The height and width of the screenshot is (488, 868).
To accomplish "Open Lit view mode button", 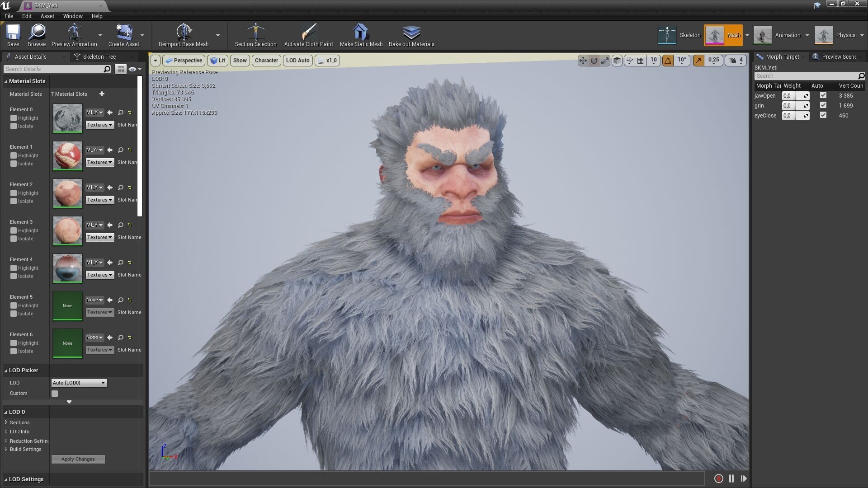I will pos(217,61).
